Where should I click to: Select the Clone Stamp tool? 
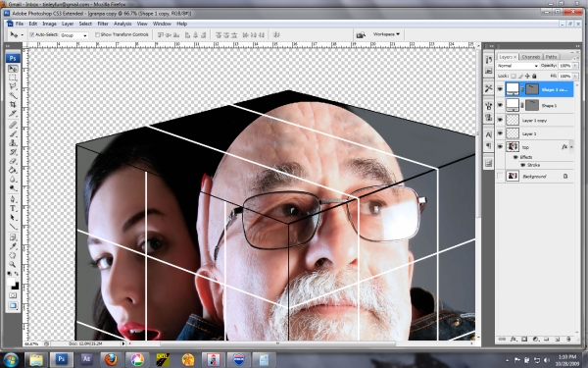click(13, 143)
